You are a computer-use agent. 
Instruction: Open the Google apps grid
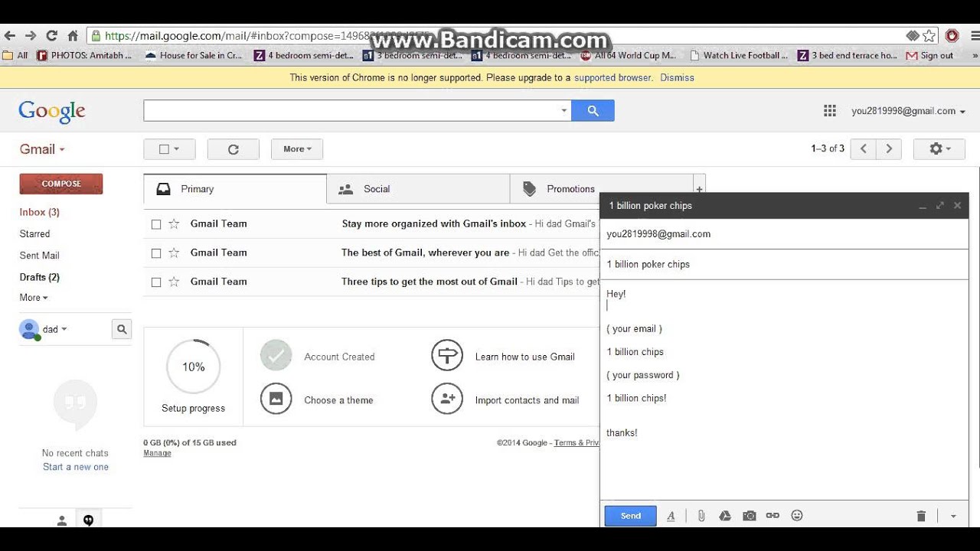coord(830,111)
